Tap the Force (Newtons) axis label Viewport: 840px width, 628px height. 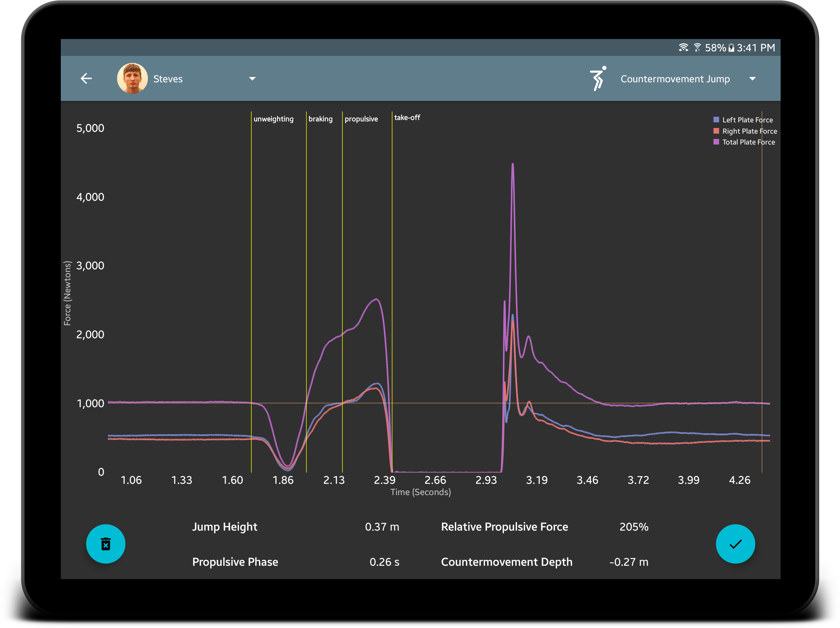coord(67,293)
